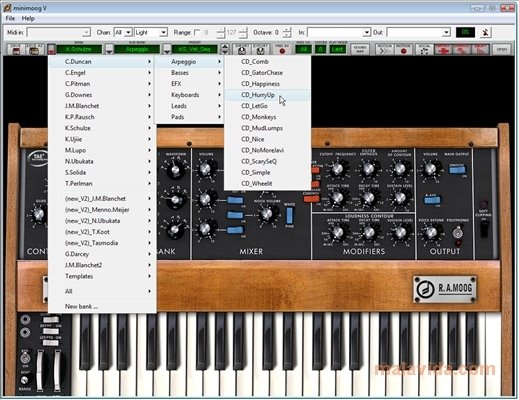The height and width of the screenshot is (400, 519).
Task: Click the Save preset toolbar icon
Action: pyautogui.click(x=16, y=49)
